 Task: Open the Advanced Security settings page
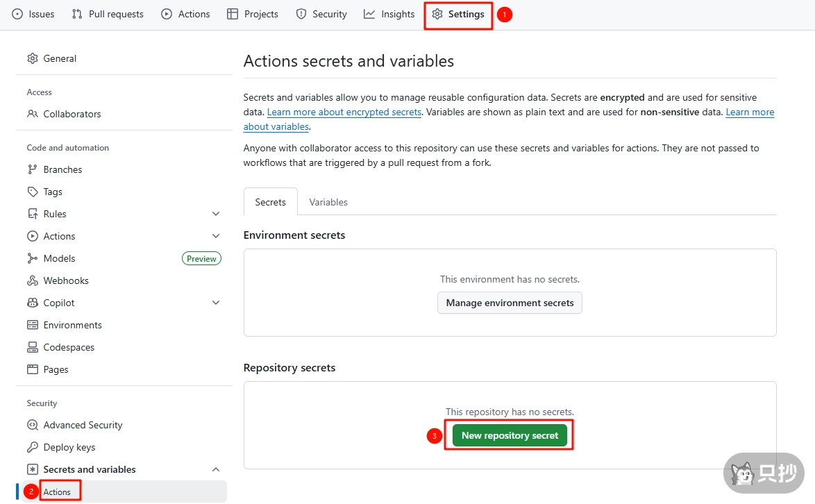83,425
